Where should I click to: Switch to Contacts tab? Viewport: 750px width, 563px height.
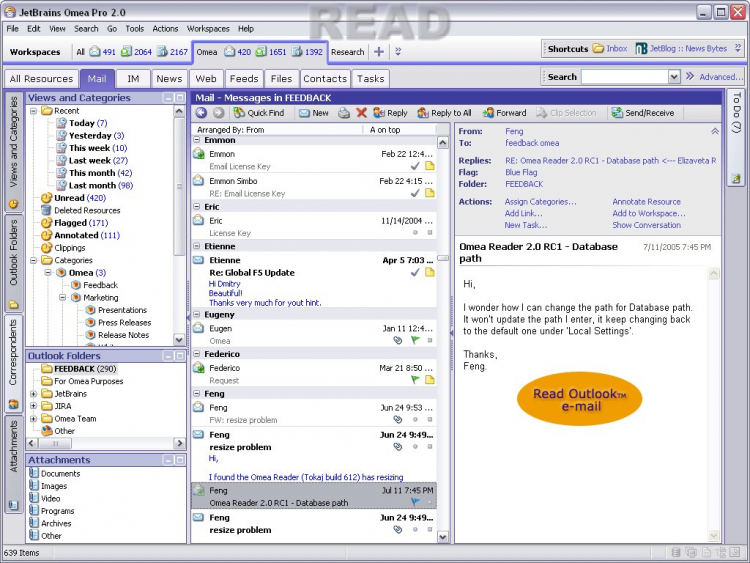click(325, 79)
